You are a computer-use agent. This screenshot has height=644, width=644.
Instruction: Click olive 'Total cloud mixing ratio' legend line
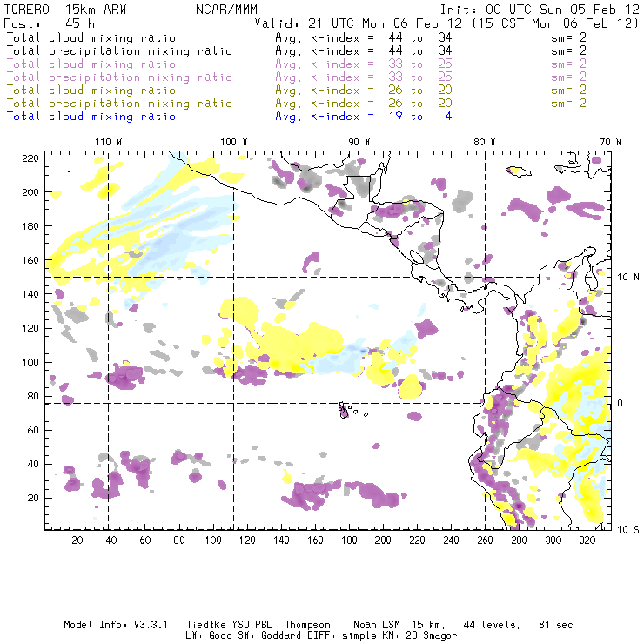pyautogui.click(x=91, y=90)
